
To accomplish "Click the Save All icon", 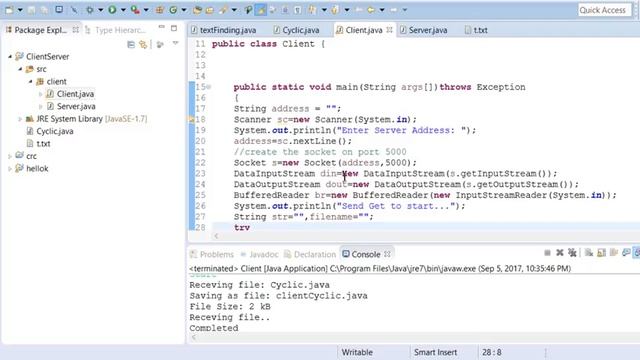I will pyautogui.click(x=44, y=10).
